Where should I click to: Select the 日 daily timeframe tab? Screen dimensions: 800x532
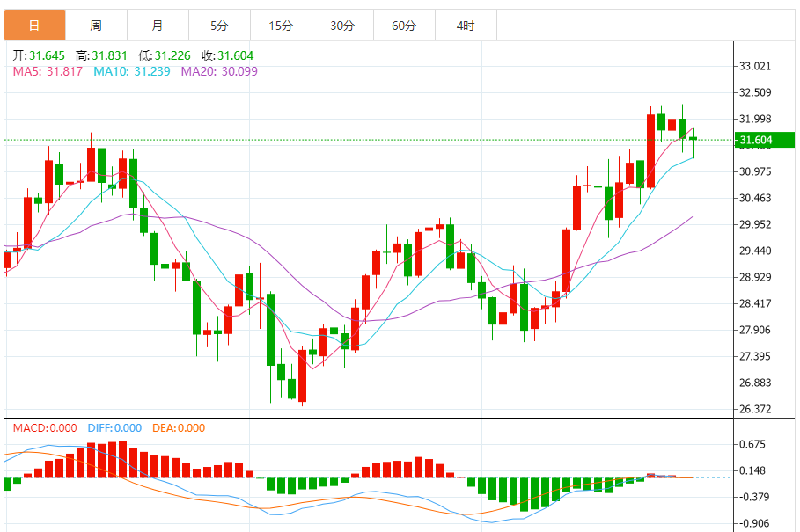(x=34, y=26)
